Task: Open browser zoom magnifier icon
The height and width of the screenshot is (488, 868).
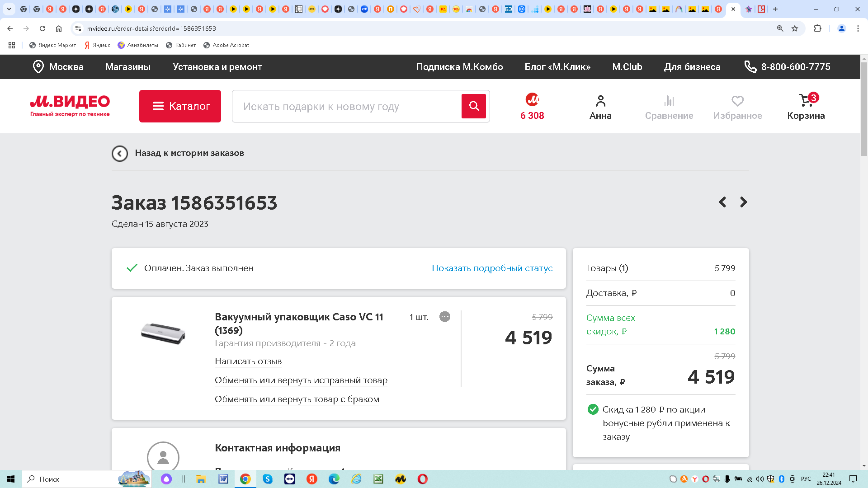Action: point(780,28)
